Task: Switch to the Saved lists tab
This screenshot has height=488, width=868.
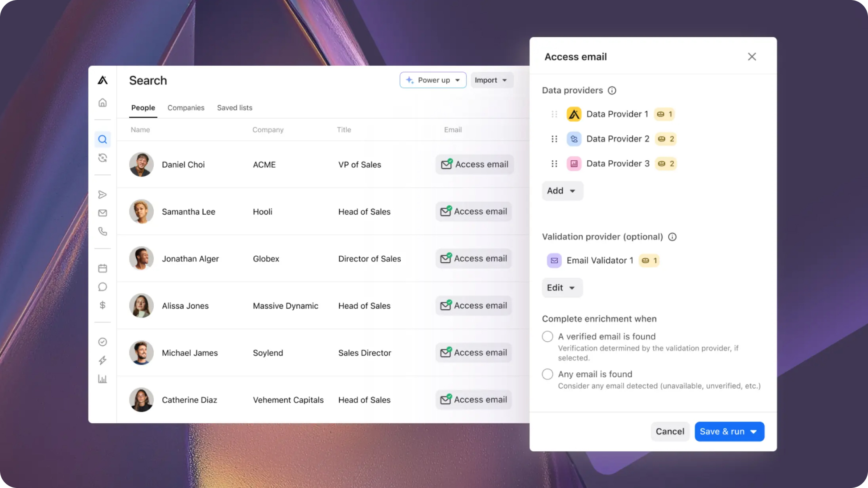Action: [234, 108]
